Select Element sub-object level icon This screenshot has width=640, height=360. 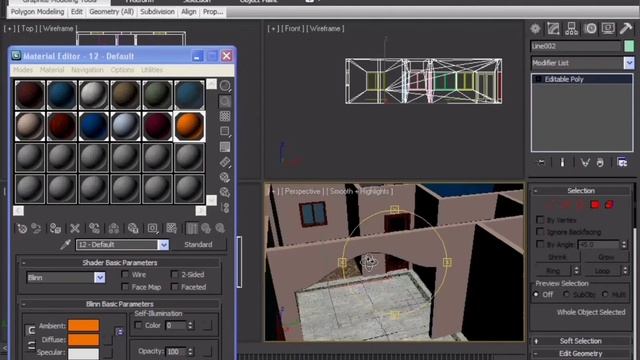[x=609, y=204]
